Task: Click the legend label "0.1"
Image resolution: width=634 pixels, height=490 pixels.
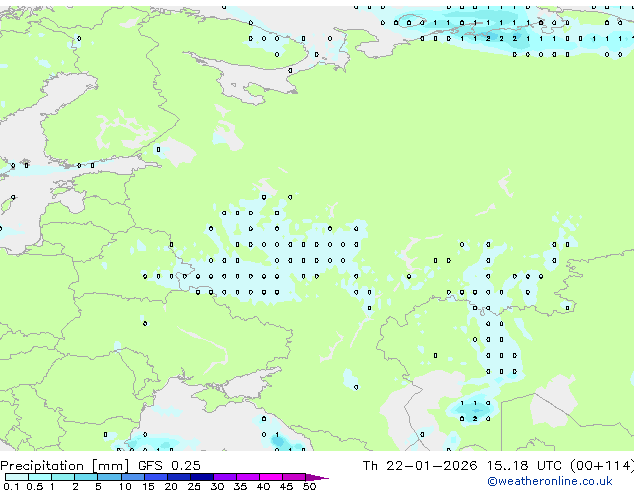Action: coord(11,486)
